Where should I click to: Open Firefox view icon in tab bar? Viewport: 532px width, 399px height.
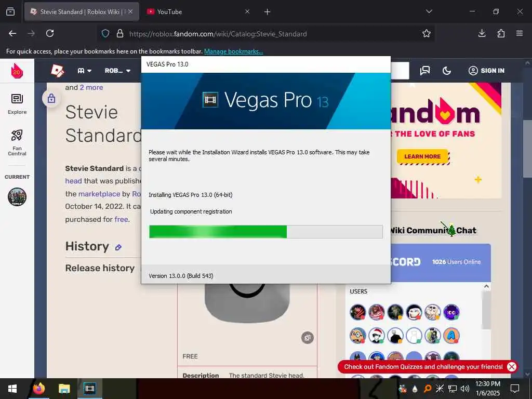(x=10, y=11)
